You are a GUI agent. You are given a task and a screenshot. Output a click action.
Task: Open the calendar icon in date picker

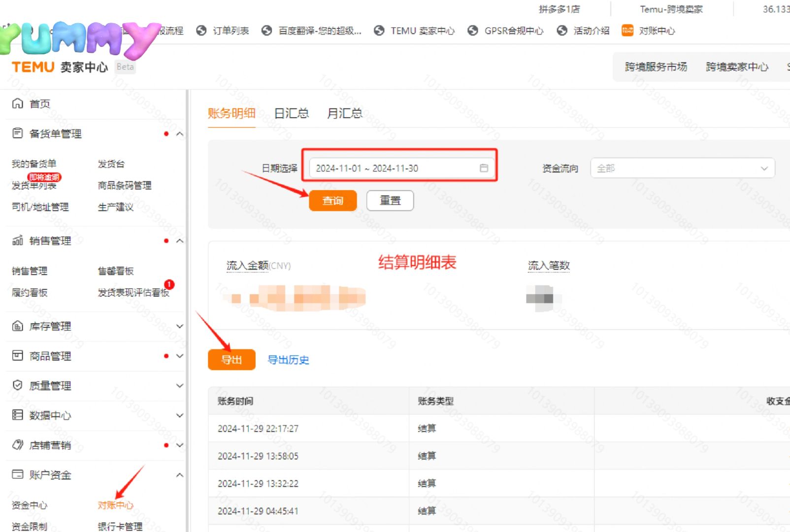tap(484, 168)
